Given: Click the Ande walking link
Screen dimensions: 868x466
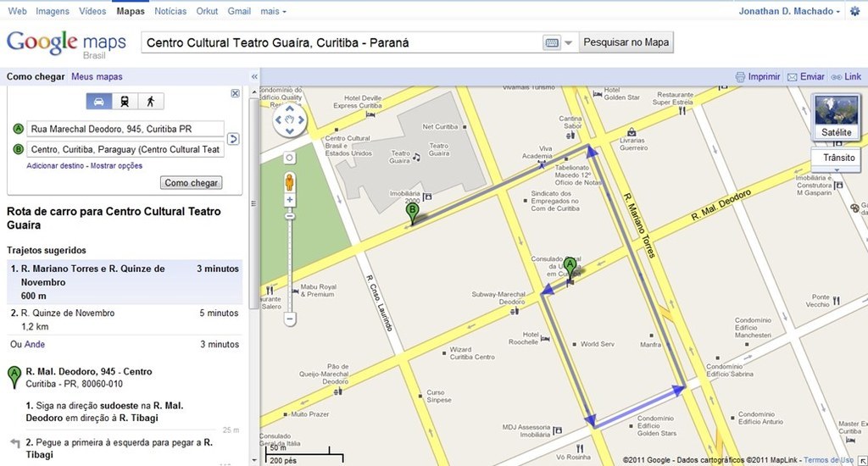Looking at the screenshot, I should 34,344.
